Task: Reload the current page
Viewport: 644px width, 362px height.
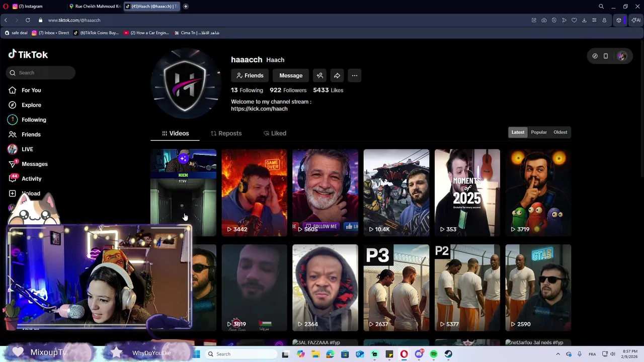Action: pos(28,20)
